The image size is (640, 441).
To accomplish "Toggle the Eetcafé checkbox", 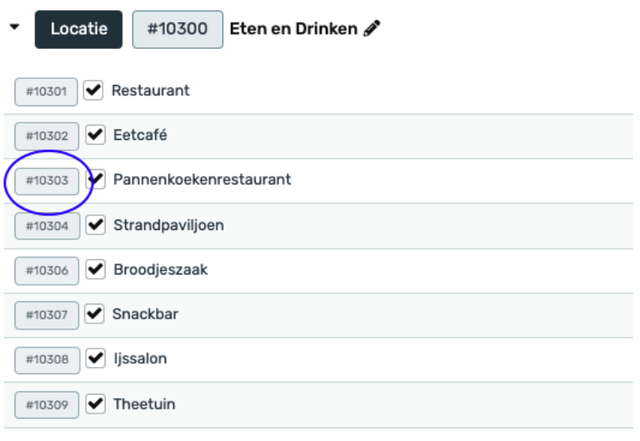I will pos(96,135).
